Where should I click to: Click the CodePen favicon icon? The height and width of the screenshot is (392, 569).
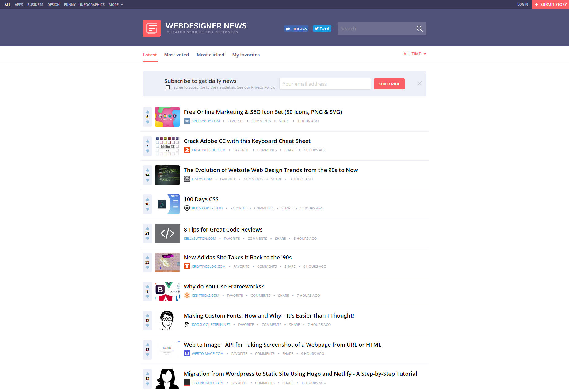click(x=187, y=208)
